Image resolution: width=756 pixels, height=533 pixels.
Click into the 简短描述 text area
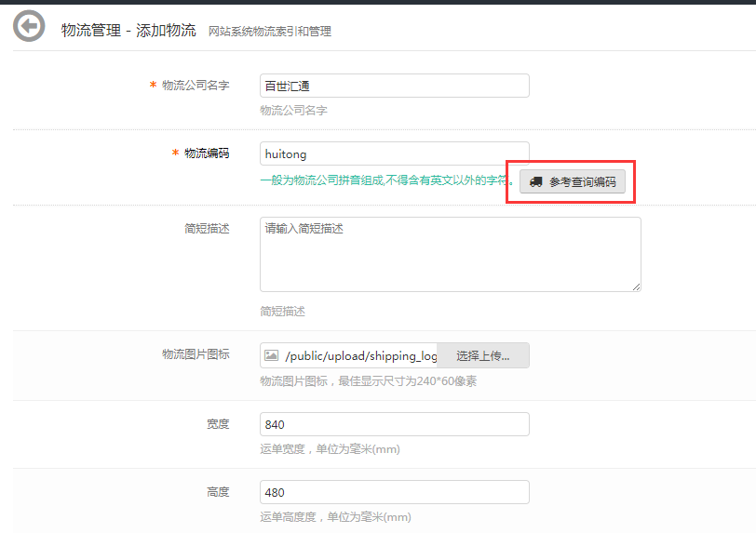click(x=450, y=254)
